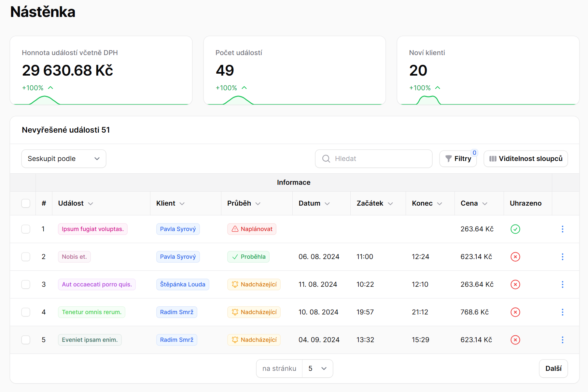588x392 pixels.
Task: Click the filter funnel icon
Action: click(448, 159)
